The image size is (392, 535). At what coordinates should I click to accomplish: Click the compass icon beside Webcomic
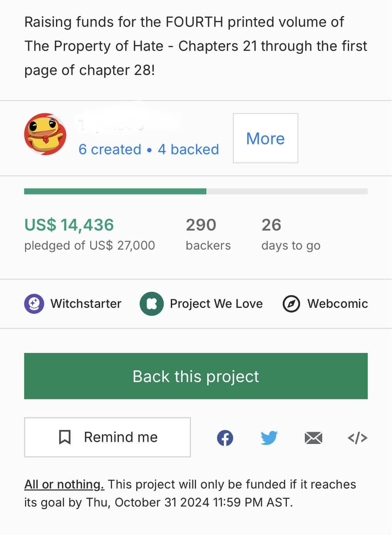click(x=291, y=304)
